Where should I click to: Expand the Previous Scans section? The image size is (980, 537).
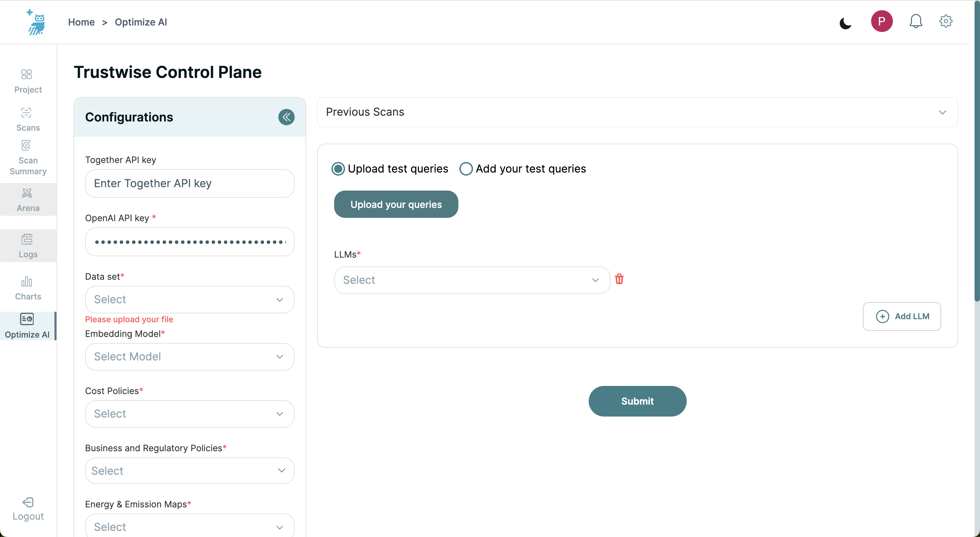(x=942, y=112)
